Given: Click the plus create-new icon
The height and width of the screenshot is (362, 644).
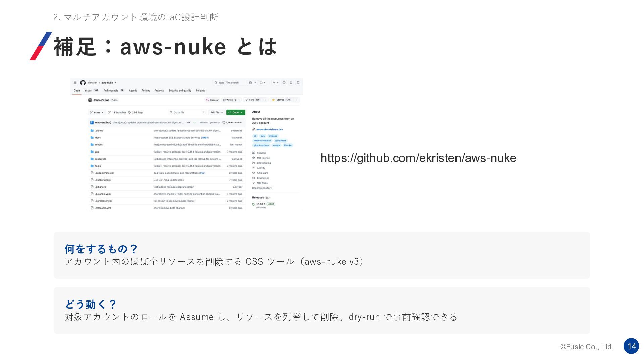Looking at the screenshot, I should coord(274,83).
